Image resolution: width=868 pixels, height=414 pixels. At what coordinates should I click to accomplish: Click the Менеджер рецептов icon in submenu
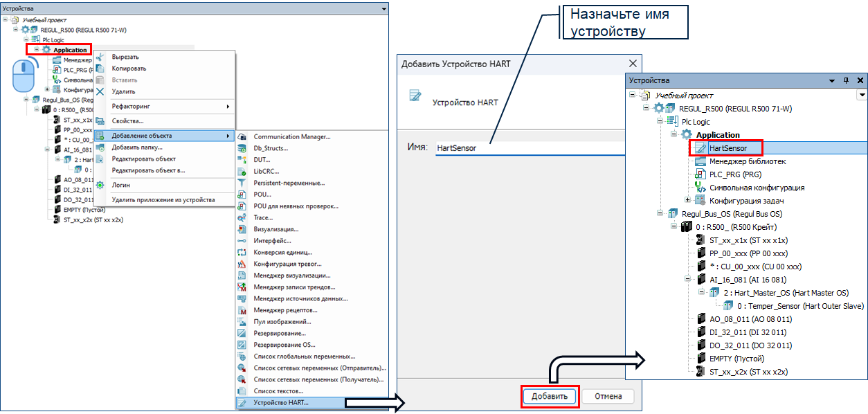pos(242,310)
